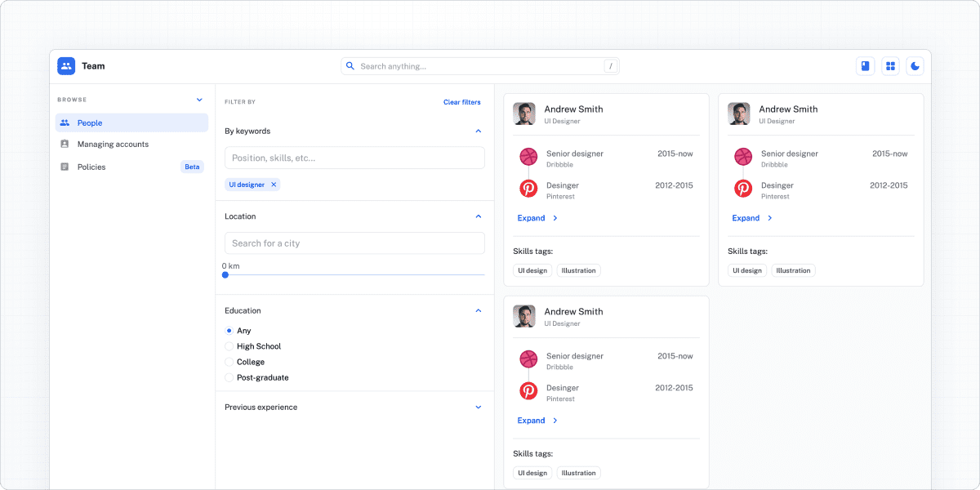980x490 pixels.
Task: Click Clear filters
Action: click(461, 102)
